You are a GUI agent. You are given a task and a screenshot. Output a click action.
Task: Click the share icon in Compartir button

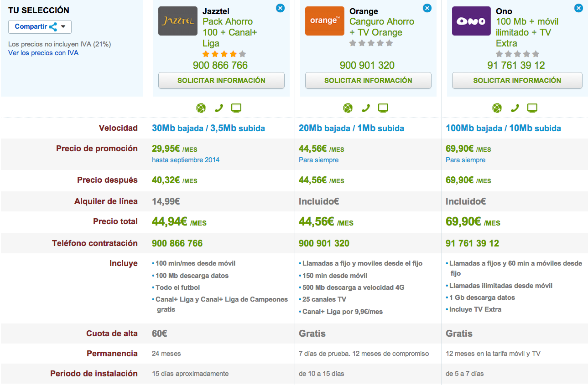coord(53,27)
